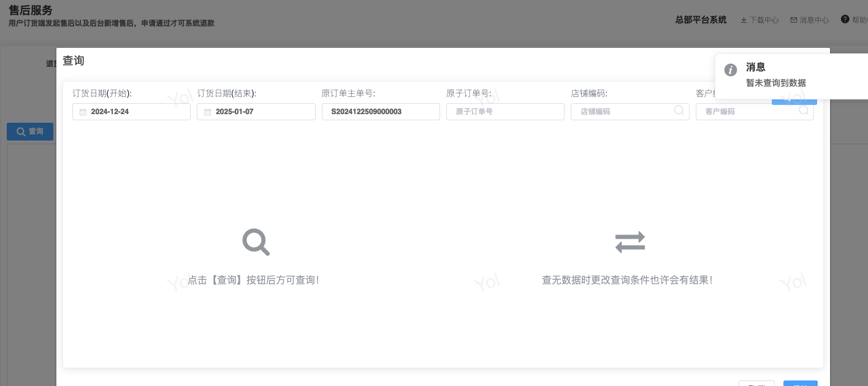Click the 总部平台系统 header title
This screenshot has height=386, width=868.
(x=701, y=20)
